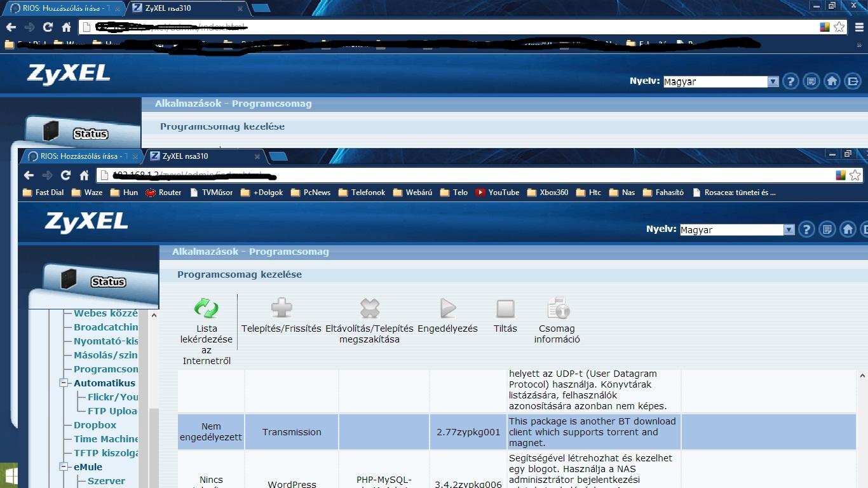Collapse the eMule tree node
This screenshot has width=868, height=488.
tap(64, 467)
